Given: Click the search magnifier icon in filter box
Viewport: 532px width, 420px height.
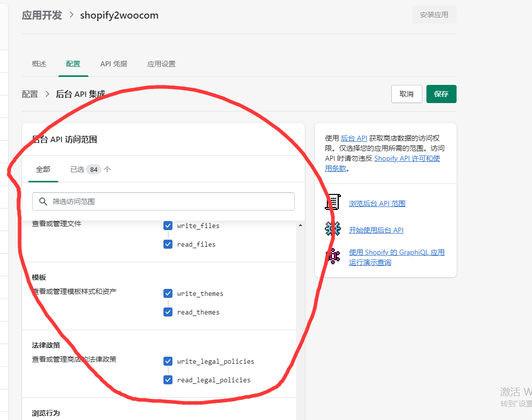Looking at the screenshot, I should click(x=43, y=201).
